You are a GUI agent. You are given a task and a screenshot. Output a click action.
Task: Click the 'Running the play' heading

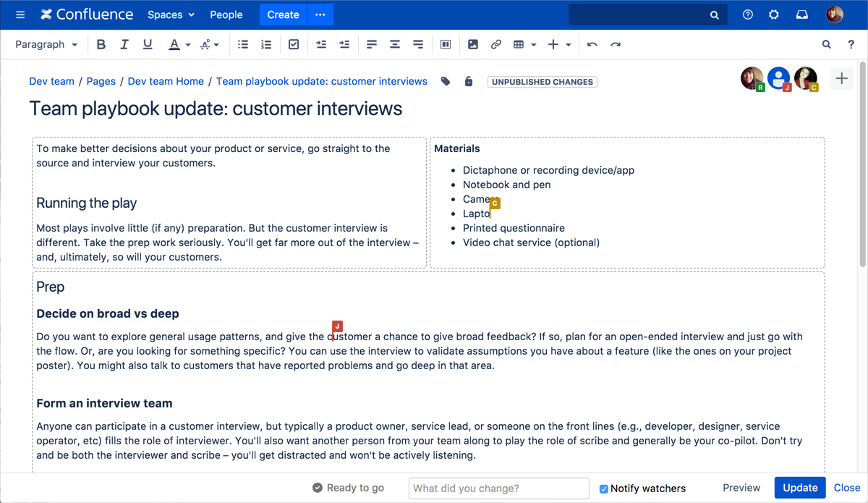[x=87, y=203]
